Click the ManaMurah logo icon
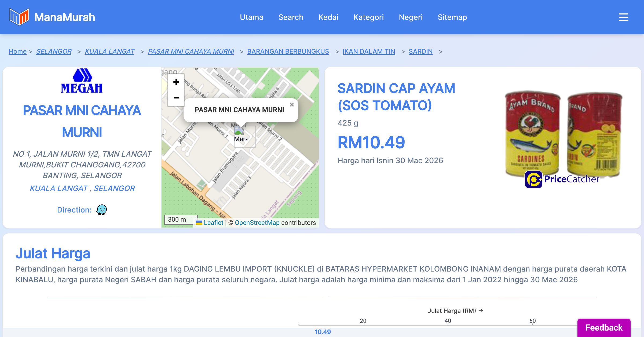644x337 pixels. pos(19,17)
